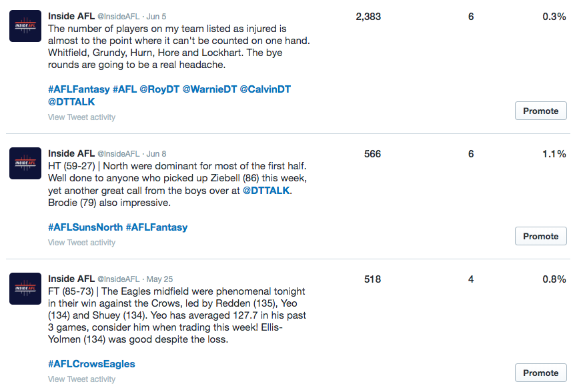This screenshot has width=577, height=392.
Task: Click Inside AFL avatar on May 25 tweet
Action: 25,289
